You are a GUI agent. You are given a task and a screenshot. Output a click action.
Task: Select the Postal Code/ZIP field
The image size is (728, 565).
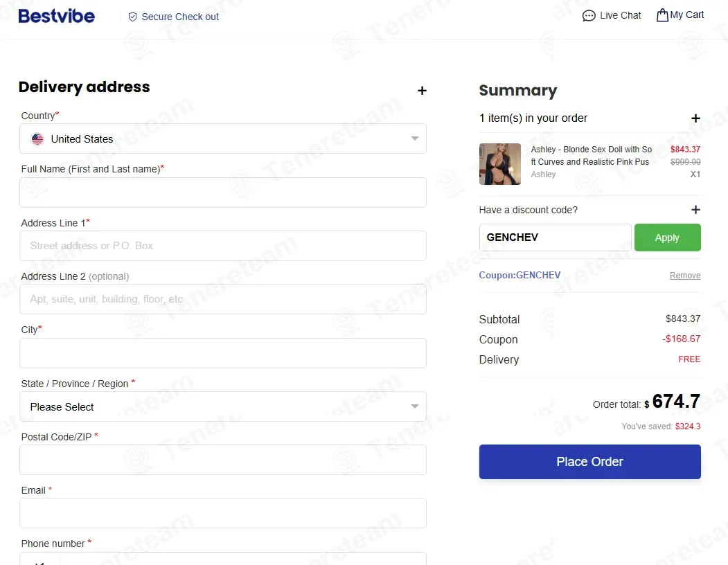[x=223, y=460]
